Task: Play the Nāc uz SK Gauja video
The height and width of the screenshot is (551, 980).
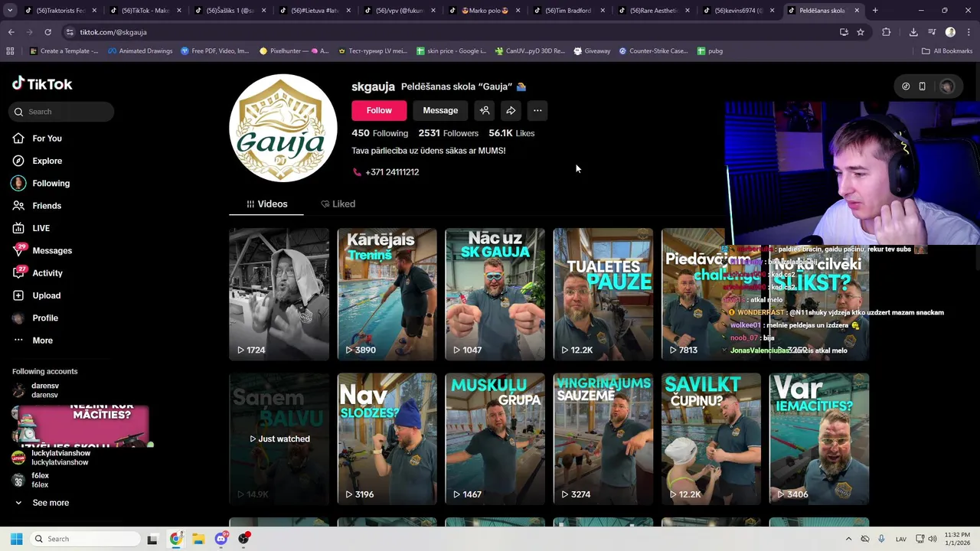Action: 495,294
